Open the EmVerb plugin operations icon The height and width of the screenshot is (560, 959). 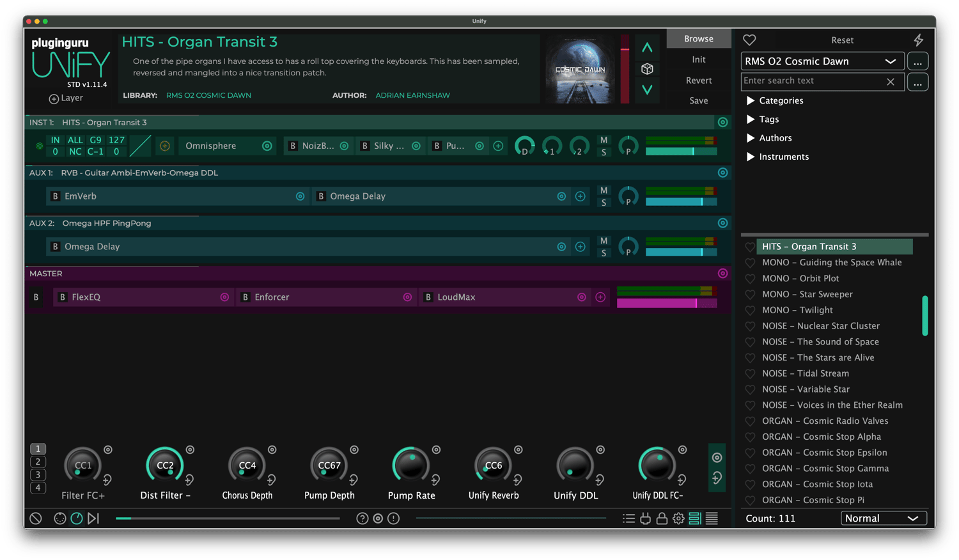(x=300, y=196)
